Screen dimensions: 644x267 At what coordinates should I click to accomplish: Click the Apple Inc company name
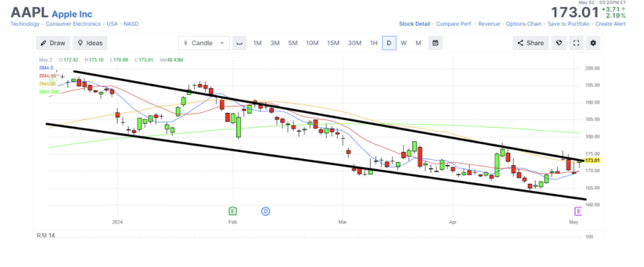point(72,14)
